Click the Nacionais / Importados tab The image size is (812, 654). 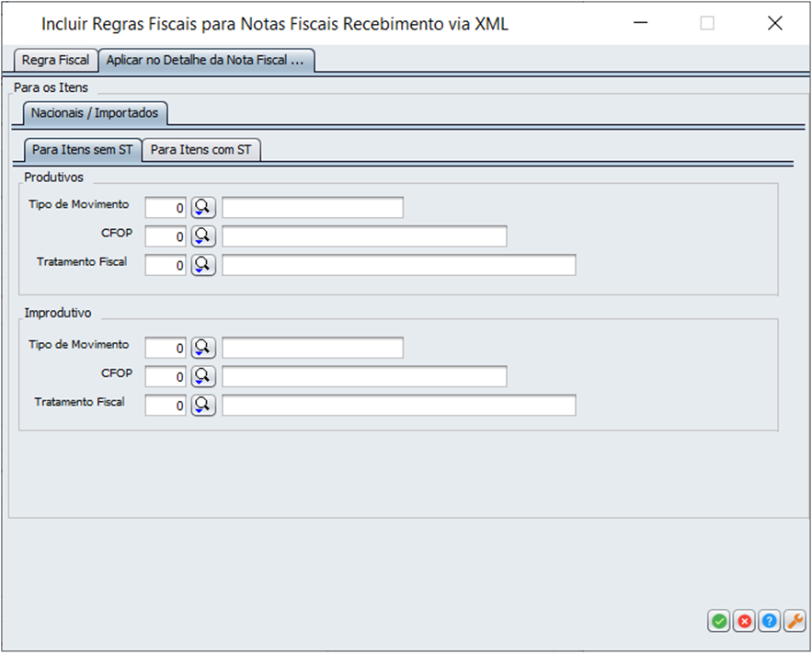pyautogui.click(x=95, y=113)
